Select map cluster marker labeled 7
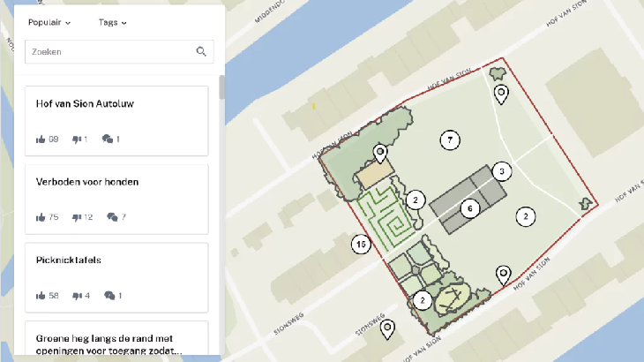The width and height of the screenshot is (644, 362). [450, 140]
